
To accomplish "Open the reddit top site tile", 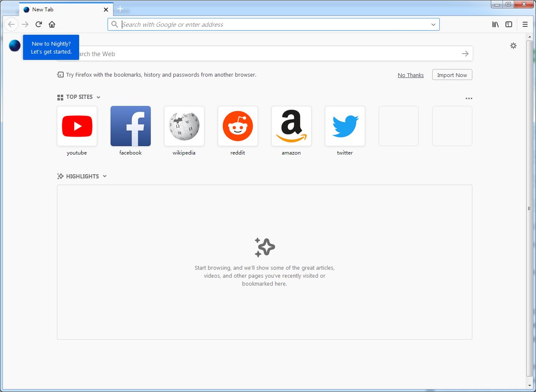I will [238, 126].
